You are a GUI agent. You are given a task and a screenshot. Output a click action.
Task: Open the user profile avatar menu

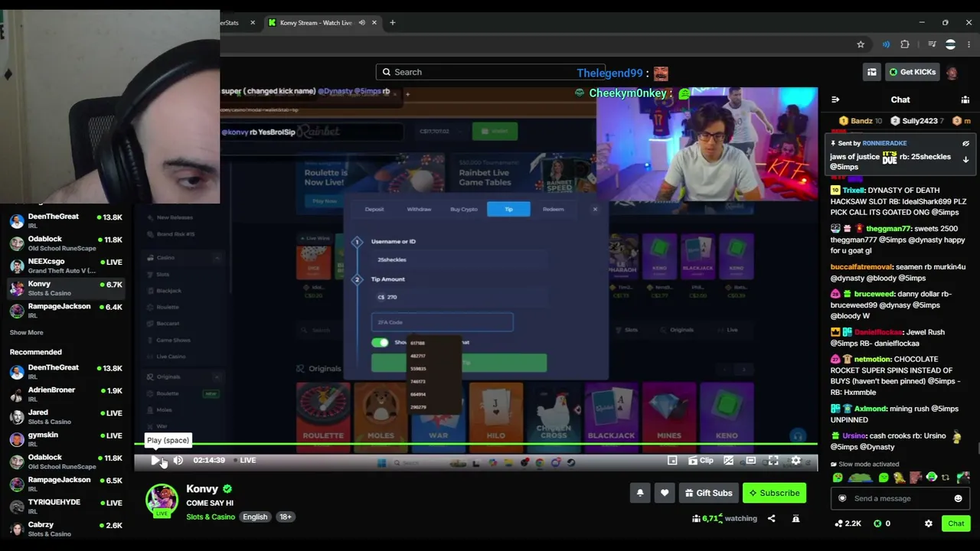pos(952,72)
